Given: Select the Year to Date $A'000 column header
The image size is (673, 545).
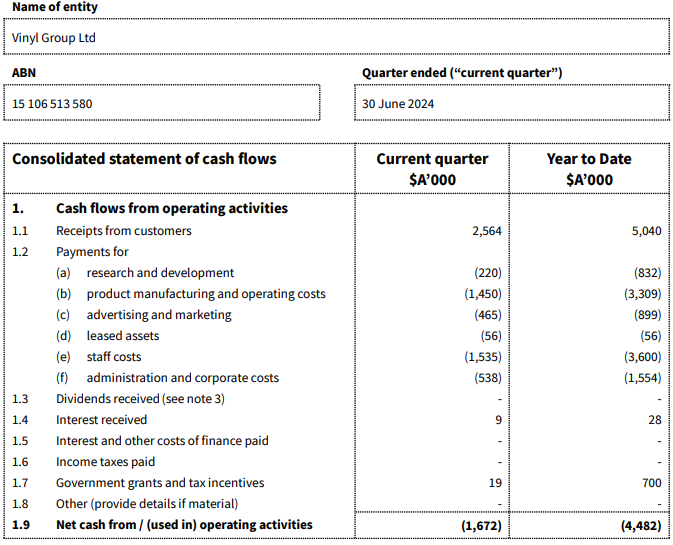Looking at the screenshot, I should pyautogui.click(x=589, y=169).
